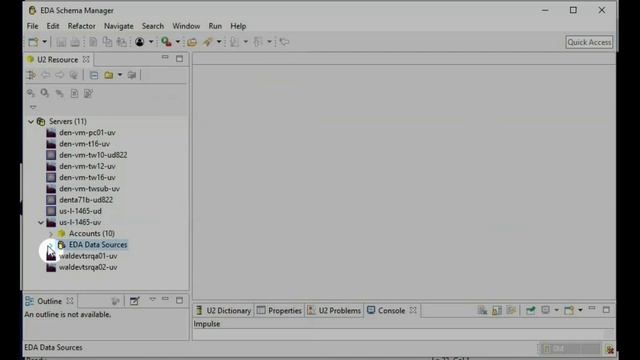The height and width of the screenshot is (360, 640).
Task: Open dropdown beside the orange pencil icon
Action: (219, 42)
